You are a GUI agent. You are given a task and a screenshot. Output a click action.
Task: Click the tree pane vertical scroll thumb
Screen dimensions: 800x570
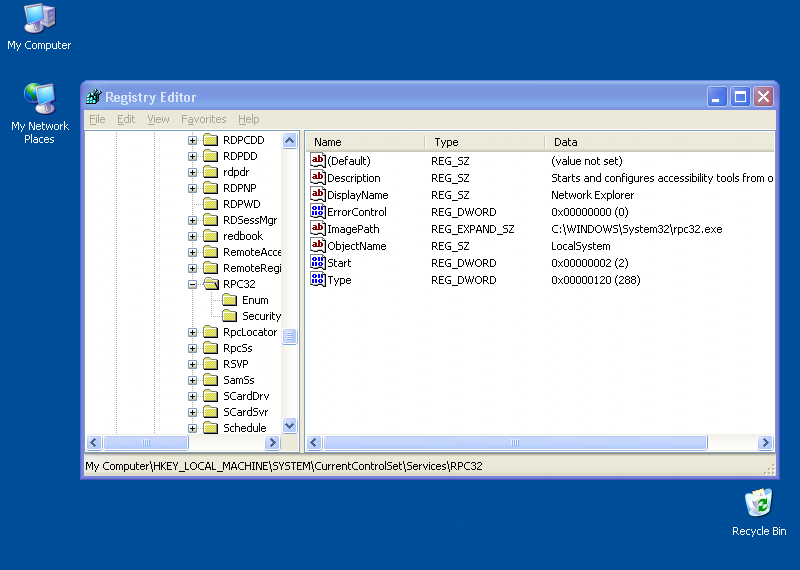(x=289, y=336)
